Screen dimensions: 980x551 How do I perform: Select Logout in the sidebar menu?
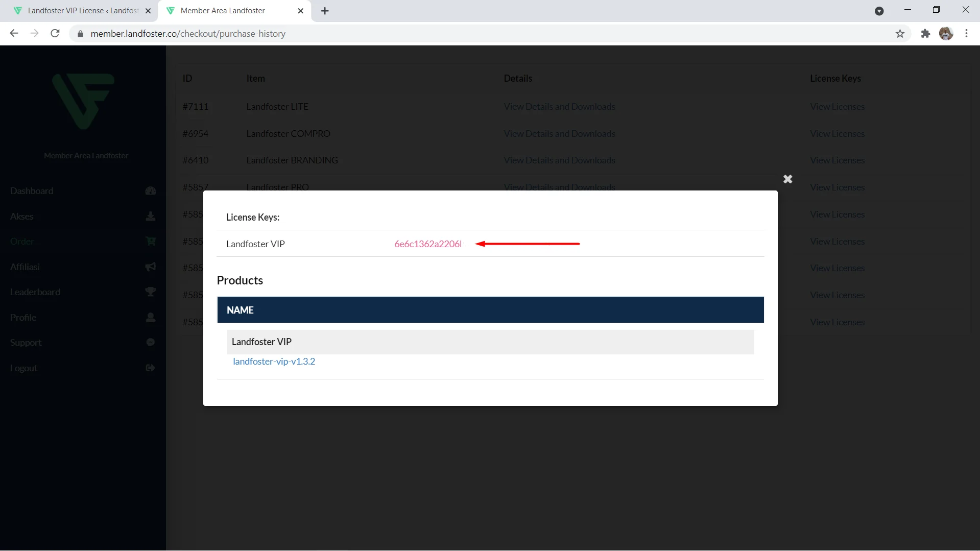coord(24,368)
